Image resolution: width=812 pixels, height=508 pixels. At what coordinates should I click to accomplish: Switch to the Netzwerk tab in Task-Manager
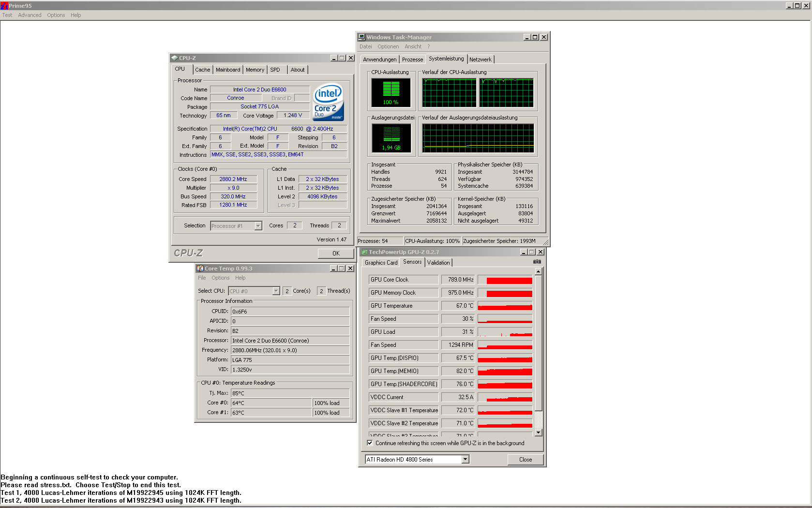coord(481,60)
